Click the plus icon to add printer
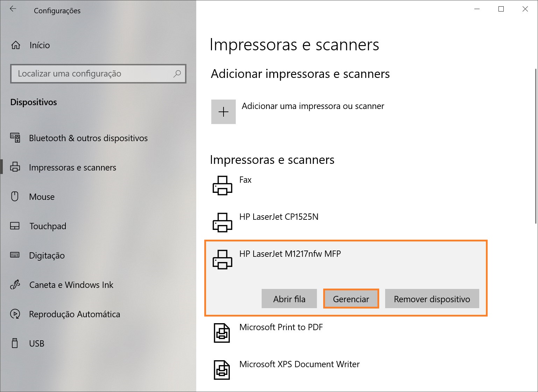538x392 pixels. point(224,112)
